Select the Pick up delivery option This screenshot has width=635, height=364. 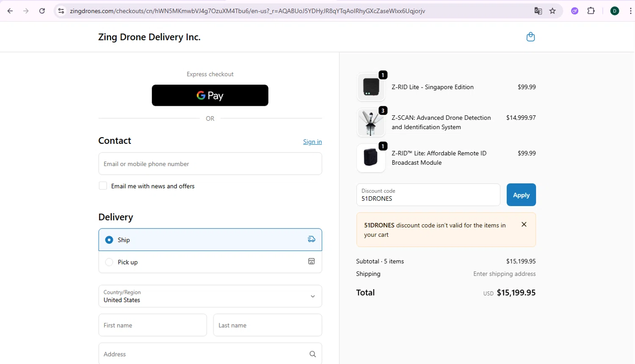[x=210, y=262]
